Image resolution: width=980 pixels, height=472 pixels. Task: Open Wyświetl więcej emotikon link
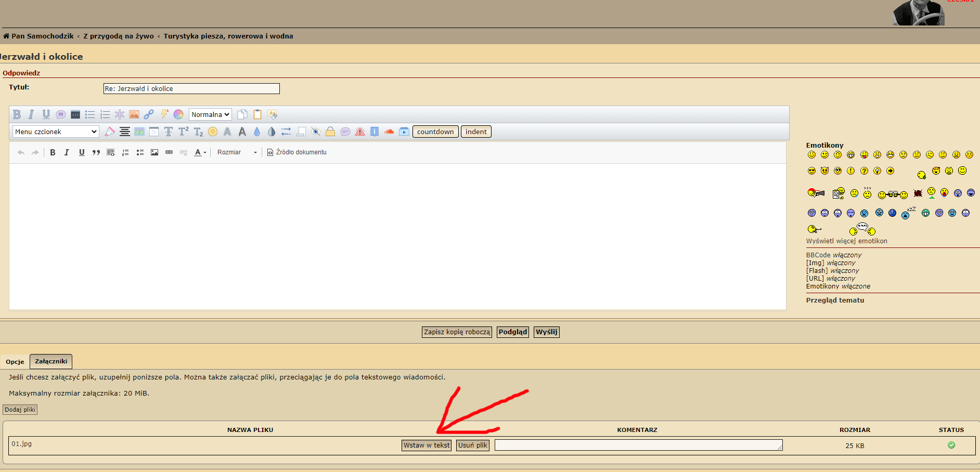point(846,241)
